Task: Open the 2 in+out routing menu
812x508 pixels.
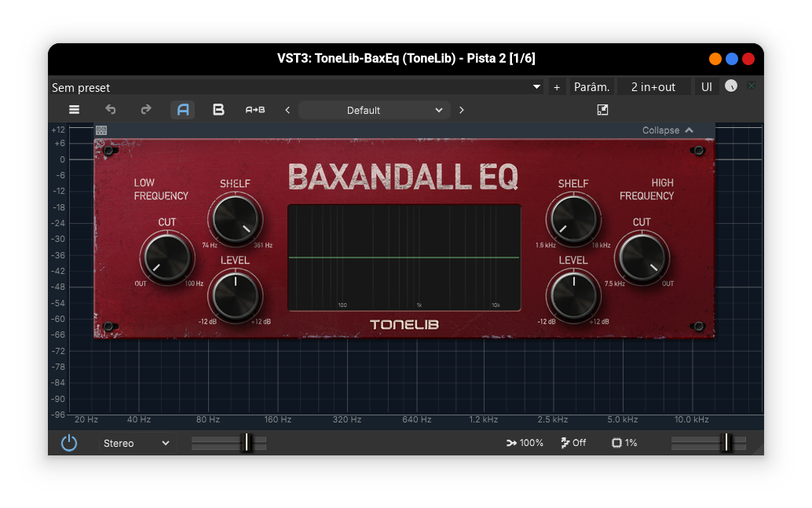Action: point(653,87)
